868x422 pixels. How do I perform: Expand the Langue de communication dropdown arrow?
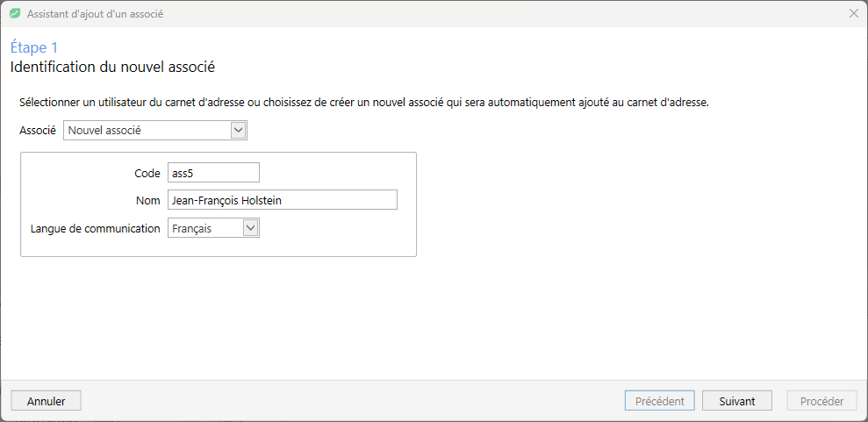251,228
